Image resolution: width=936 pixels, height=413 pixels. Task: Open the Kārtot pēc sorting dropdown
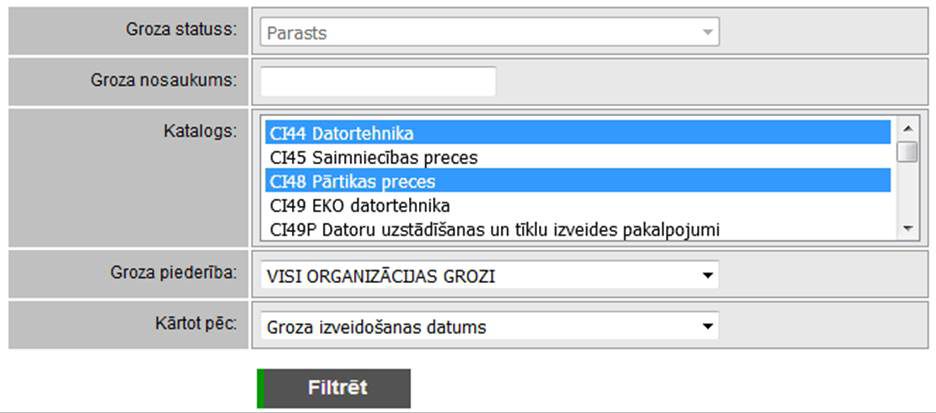coord(488,326)
